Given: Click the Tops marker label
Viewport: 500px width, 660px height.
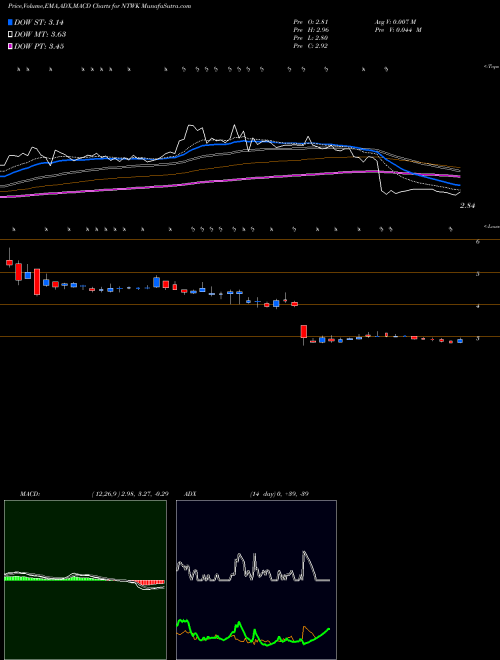Looking at the screenshot, I should 492,67.
